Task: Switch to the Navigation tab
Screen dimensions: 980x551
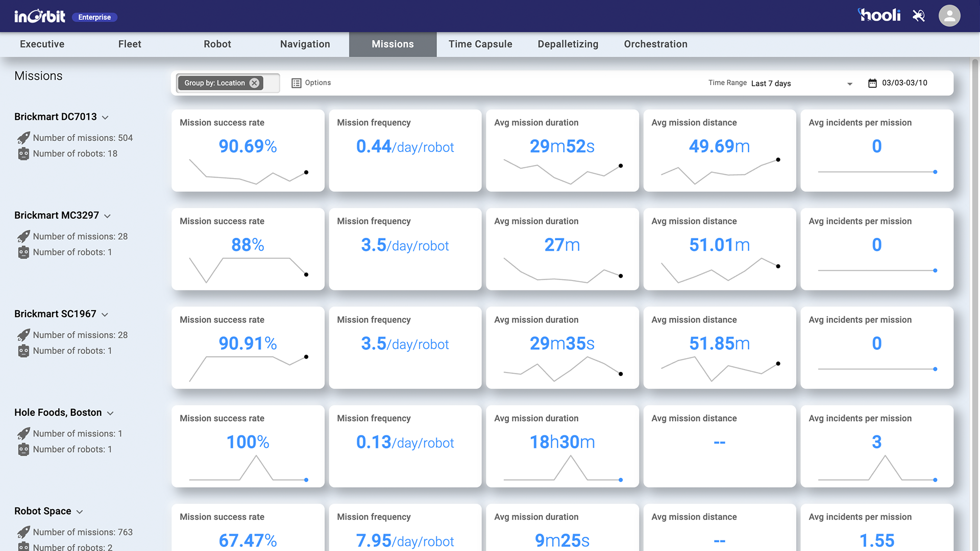Action: pos(305,44)
